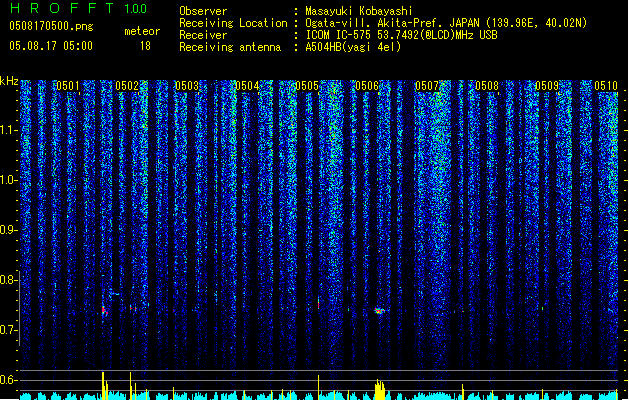Image resolution: width=629 pixels, height=400 pixels.
Task: Click the 0.6 kHz axis label
Action: click(x=9, y=380)
